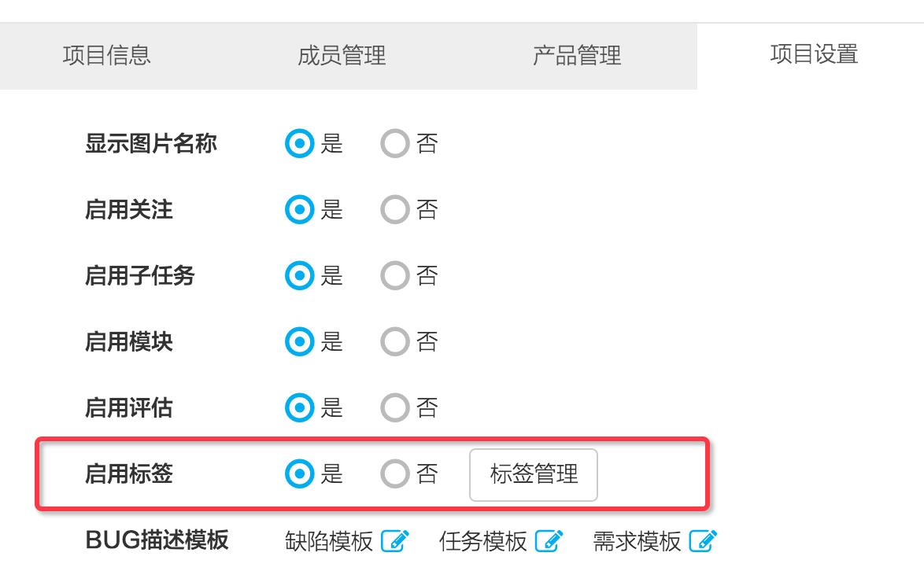Turn off 启用标签 with 否 radio

coord(395,473)
